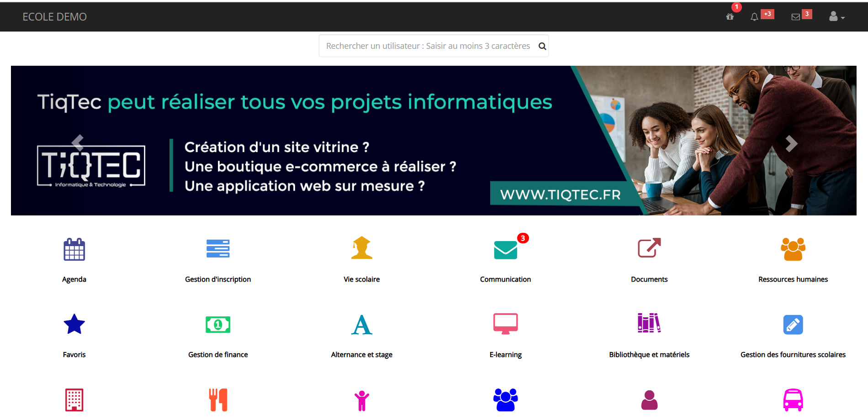The image size is (868, 420).
Task: Open the gift icon in top bar
Action: point(730,17)
